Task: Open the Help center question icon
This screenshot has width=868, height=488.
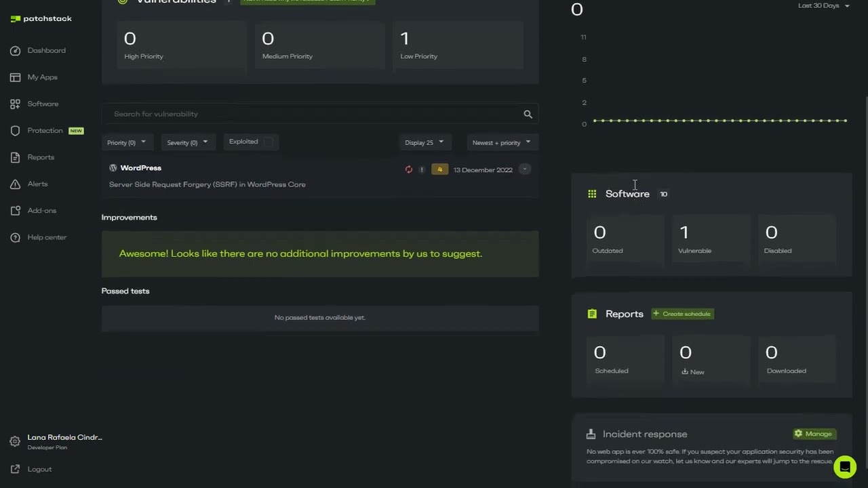Action: 15,237
